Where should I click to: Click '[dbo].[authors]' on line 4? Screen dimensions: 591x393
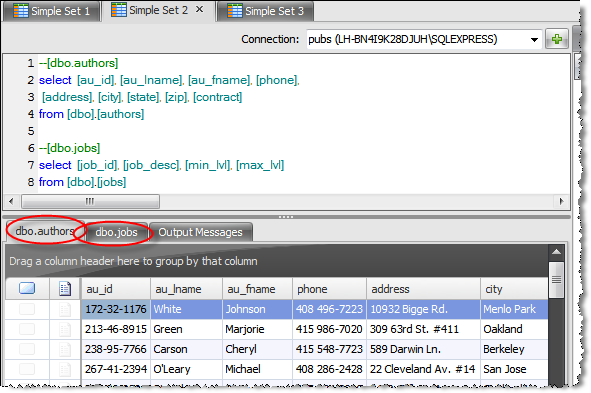(106, 114)
